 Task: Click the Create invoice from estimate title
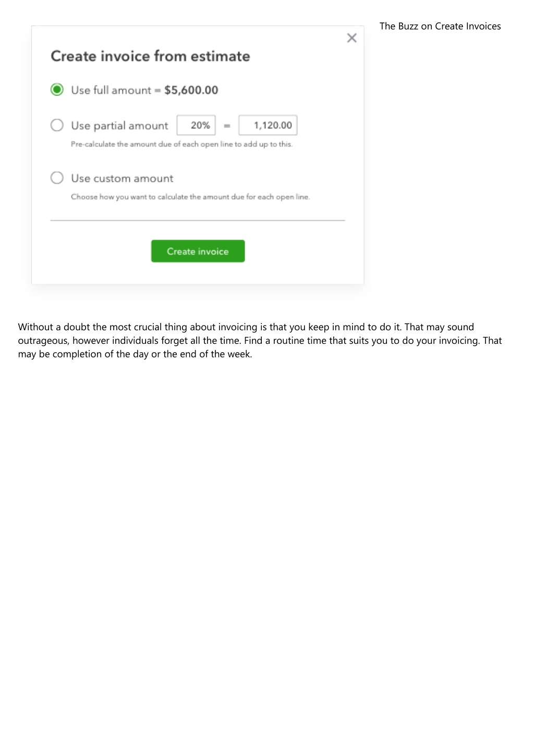tap(150, 56)
